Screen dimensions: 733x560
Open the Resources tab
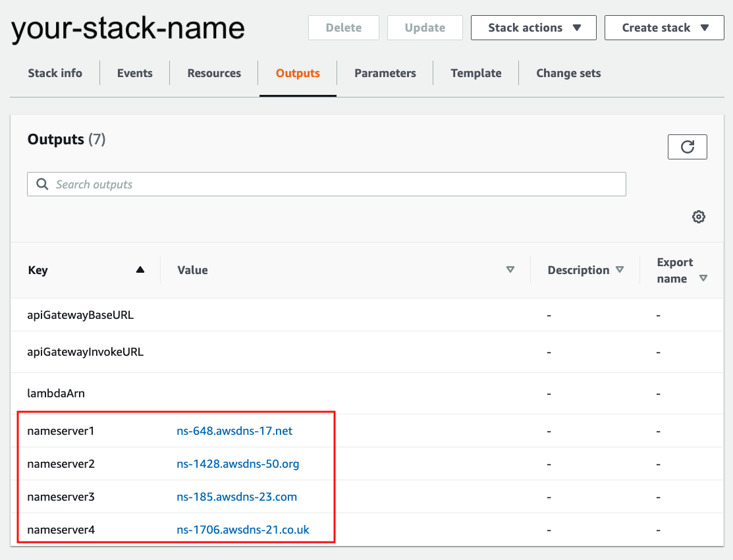(x=213, y=73)
